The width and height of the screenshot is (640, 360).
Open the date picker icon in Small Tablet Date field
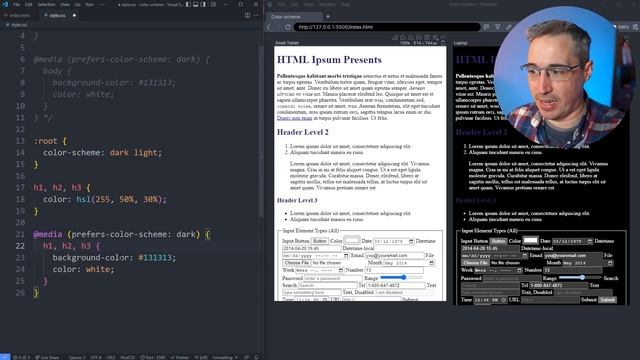point(411,241)
